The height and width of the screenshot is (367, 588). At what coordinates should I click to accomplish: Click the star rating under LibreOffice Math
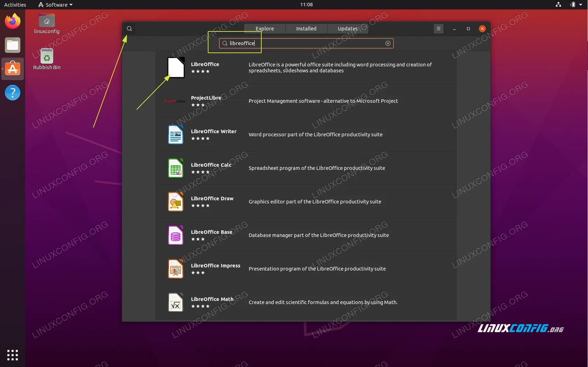(x=200, y=307)
